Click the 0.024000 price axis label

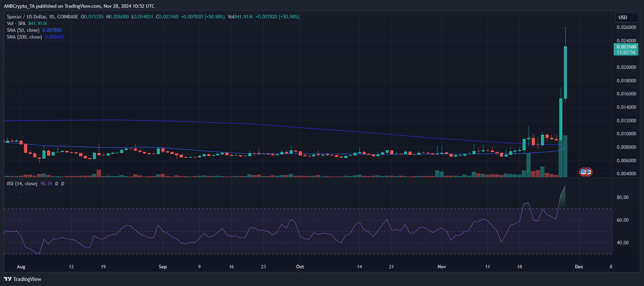coord(626,41)
